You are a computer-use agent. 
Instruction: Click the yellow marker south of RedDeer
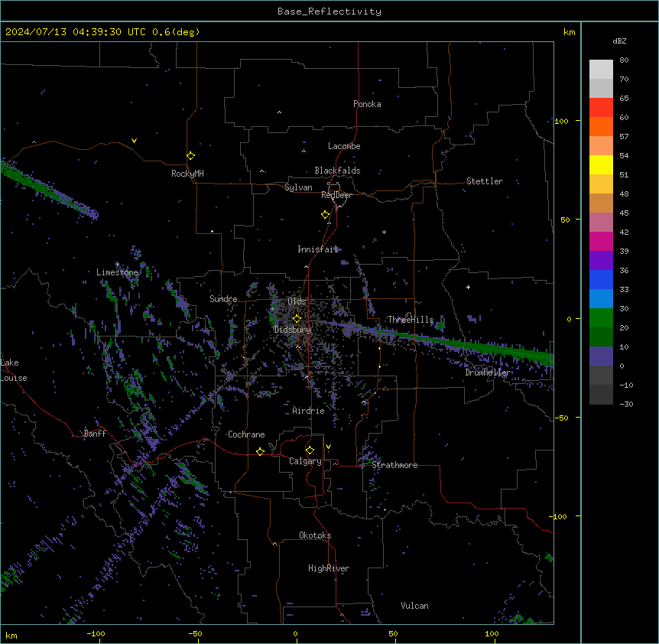[x=325, y=214]
